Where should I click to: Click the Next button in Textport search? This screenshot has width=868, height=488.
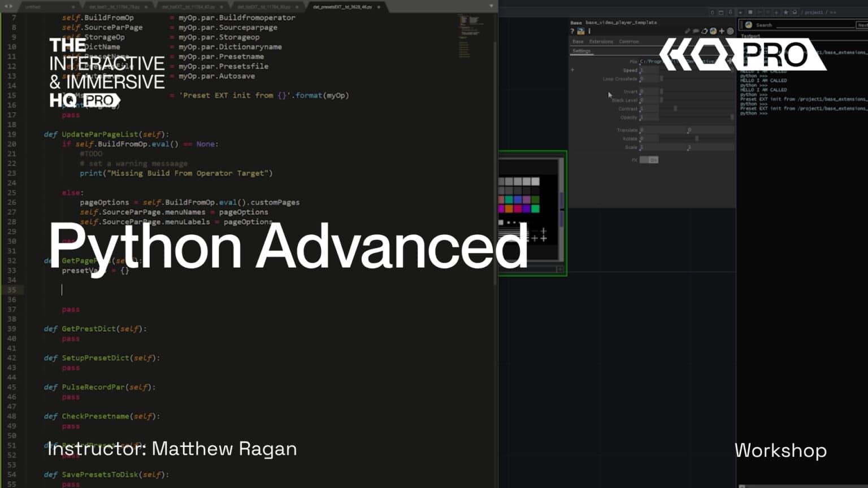(862, 25)
